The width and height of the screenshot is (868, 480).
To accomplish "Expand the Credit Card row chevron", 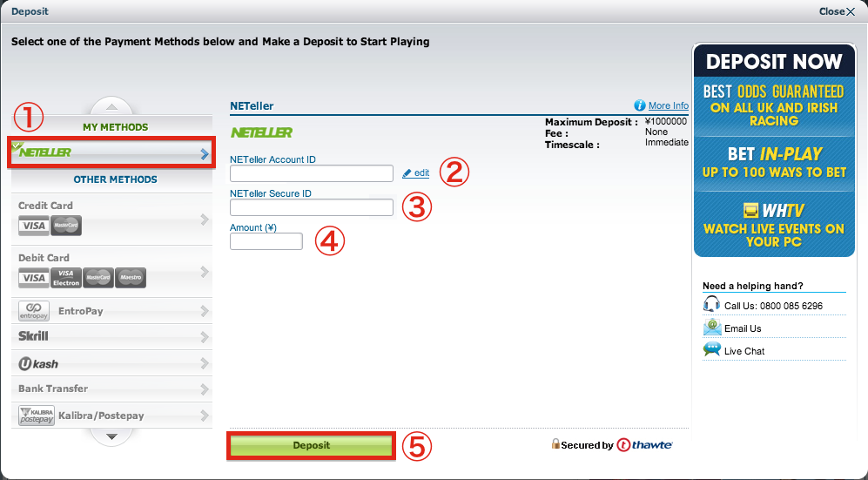I will click(205, 220).
